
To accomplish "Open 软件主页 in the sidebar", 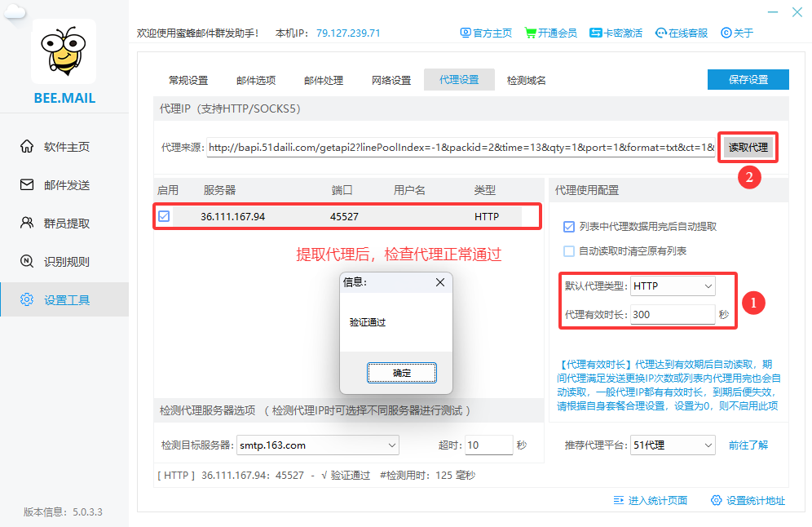I will 64,147.
